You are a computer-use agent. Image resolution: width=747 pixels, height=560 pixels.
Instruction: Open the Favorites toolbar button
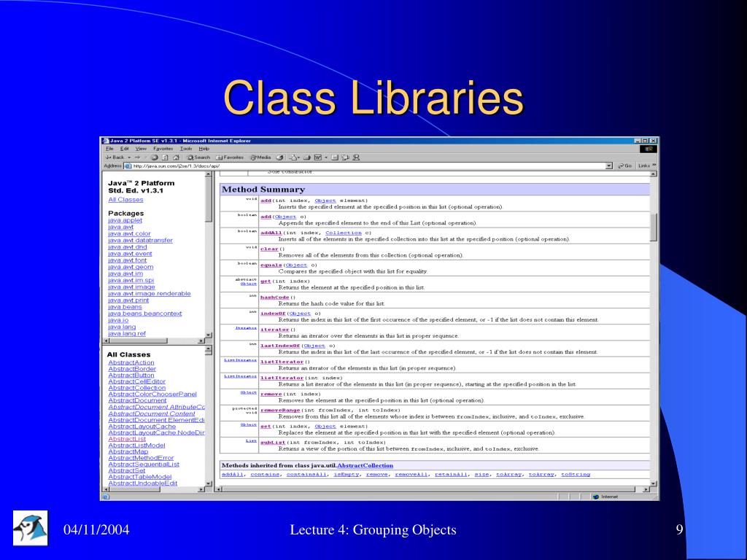click(230, 157)
